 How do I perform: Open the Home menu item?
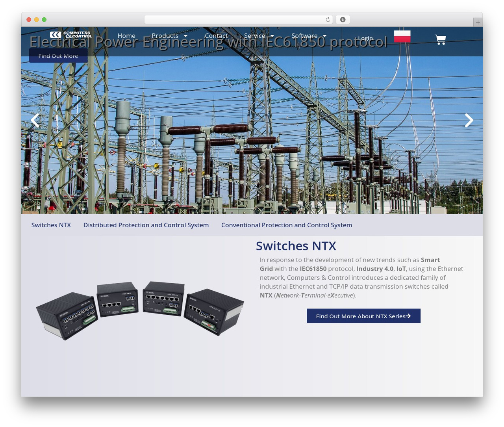coord(126,36)
